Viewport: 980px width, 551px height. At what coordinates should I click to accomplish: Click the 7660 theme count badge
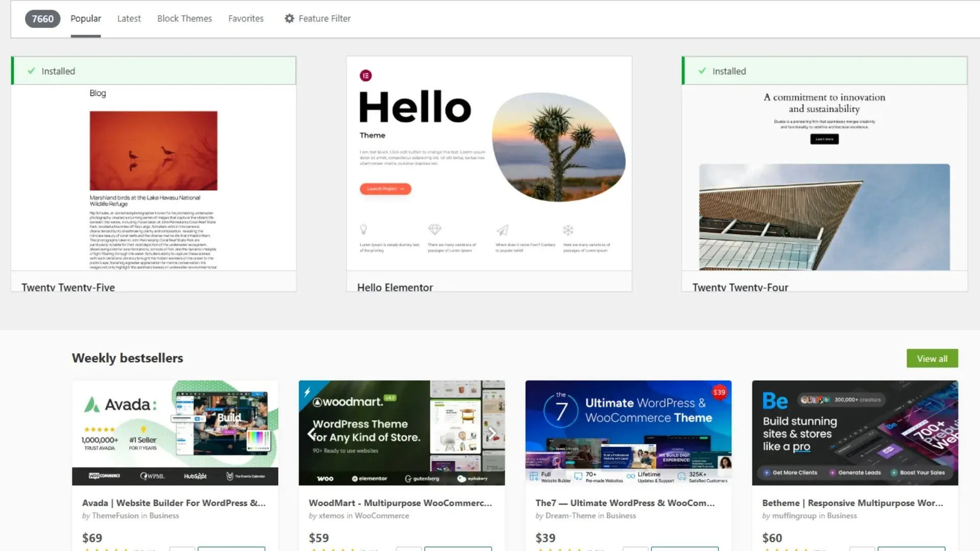click(x=42, y=18)
